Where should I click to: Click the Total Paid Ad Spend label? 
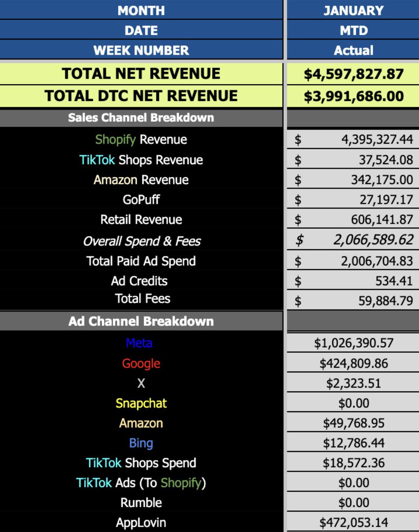[x=141, y=261]
